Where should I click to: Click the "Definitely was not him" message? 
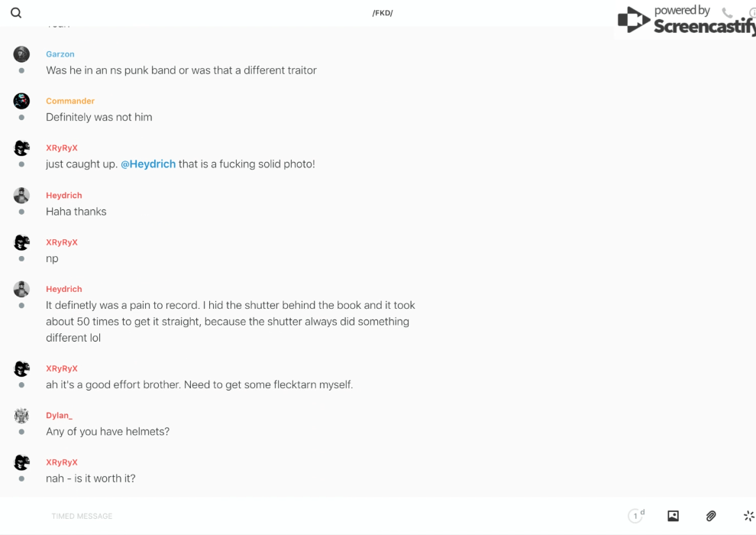pos(99,117)
